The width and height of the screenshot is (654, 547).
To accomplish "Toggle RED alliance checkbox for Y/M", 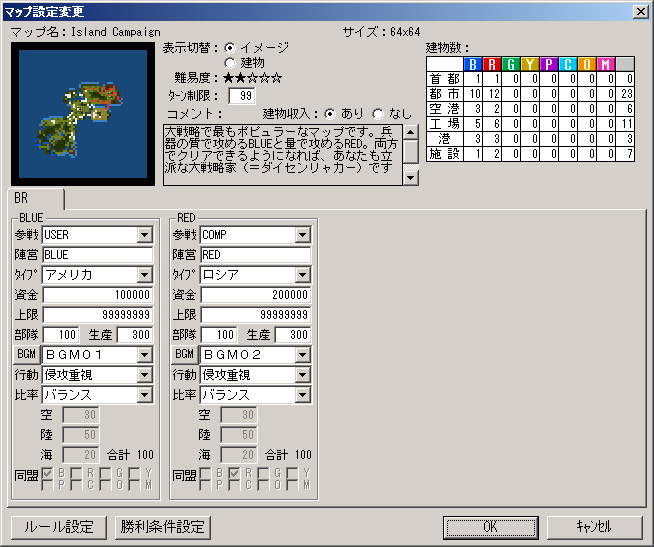I will pyautogui.click(x=292, y=479).
